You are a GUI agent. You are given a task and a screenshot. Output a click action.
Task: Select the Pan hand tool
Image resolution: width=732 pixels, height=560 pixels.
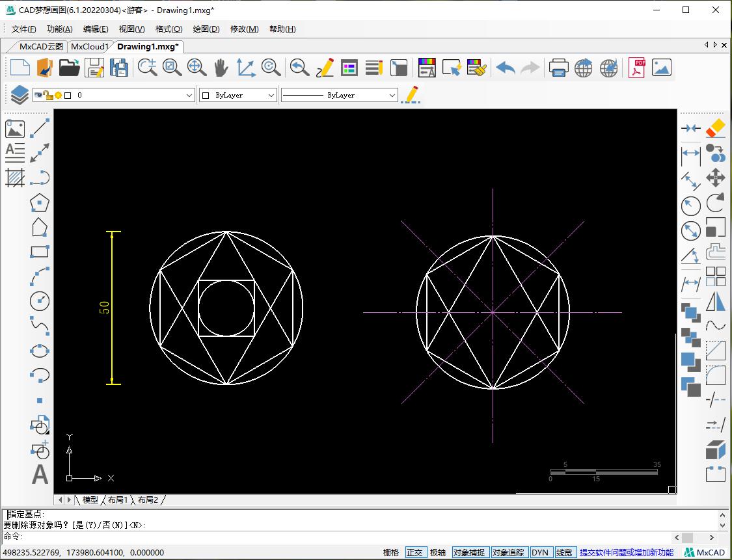(221, 68)
